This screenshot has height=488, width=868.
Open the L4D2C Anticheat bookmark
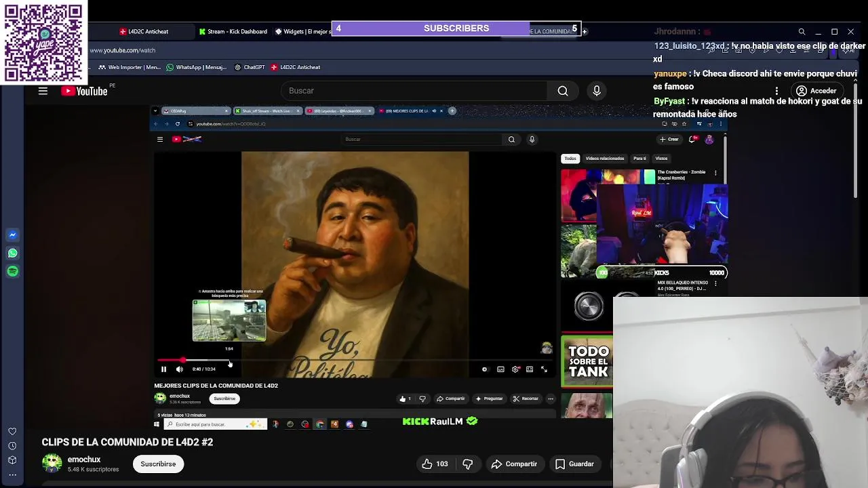[295, 67]
